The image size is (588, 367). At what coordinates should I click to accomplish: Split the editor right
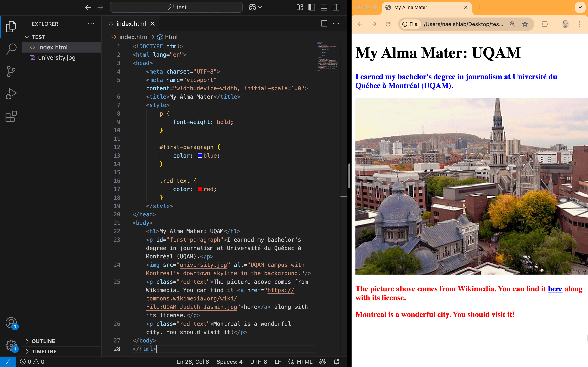click(324, 24)
